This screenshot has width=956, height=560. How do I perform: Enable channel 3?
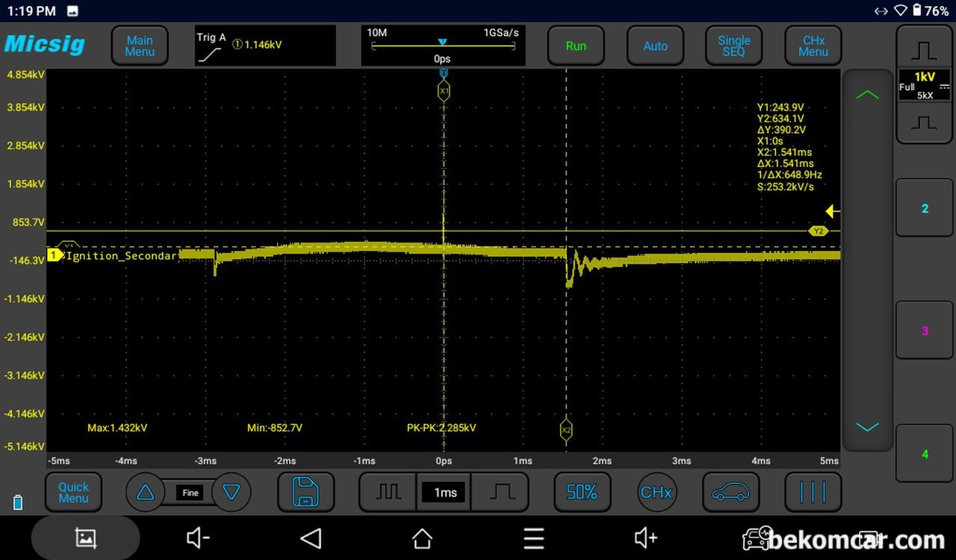pyautogui.click(x=924, y=331)
